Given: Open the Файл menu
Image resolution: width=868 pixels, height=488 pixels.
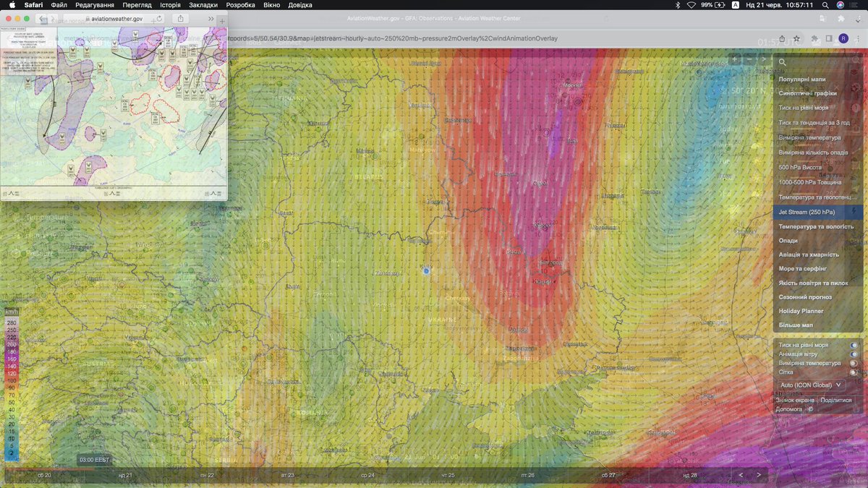Looking at the screenshot, I should [59, 5].
